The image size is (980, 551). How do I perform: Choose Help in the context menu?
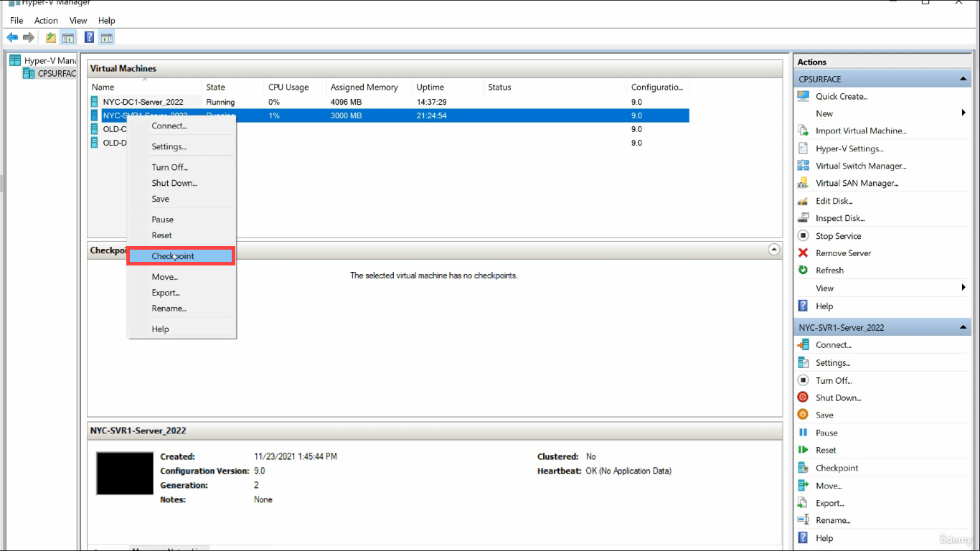(182, 329)
